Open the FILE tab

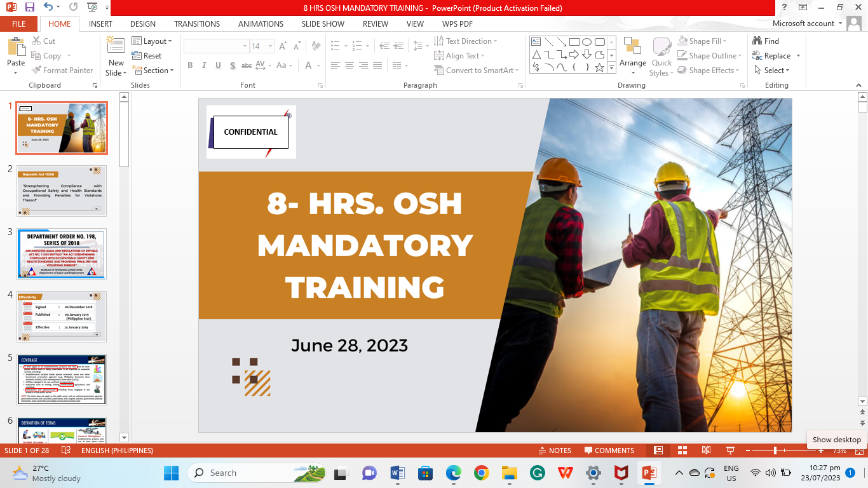point(19,24)
